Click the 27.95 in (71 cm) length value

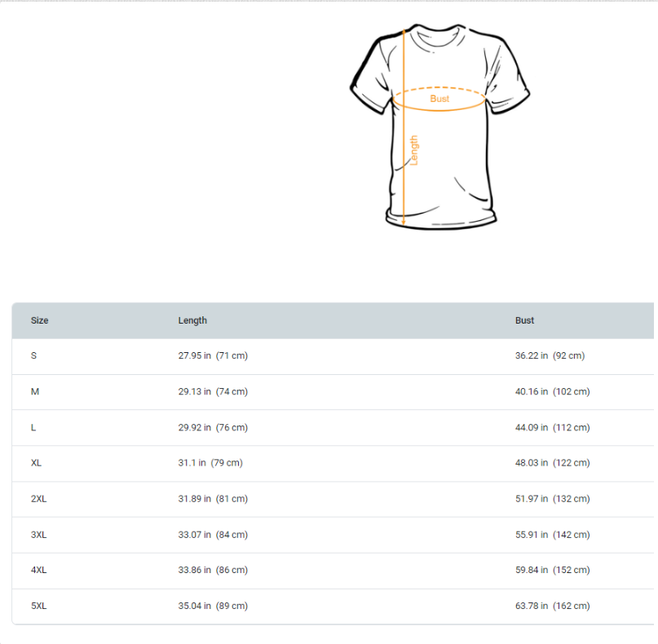tap(213, 355)
